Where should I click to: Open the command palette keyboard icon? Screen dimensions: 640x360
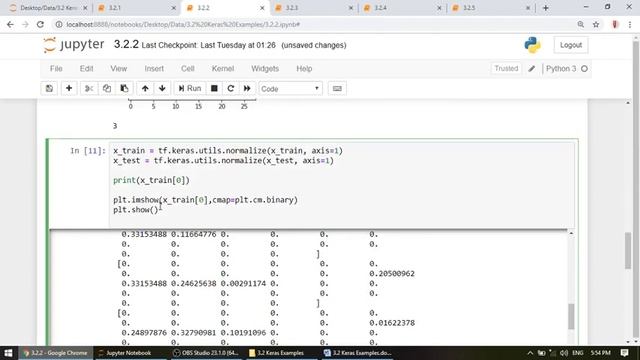337,89
